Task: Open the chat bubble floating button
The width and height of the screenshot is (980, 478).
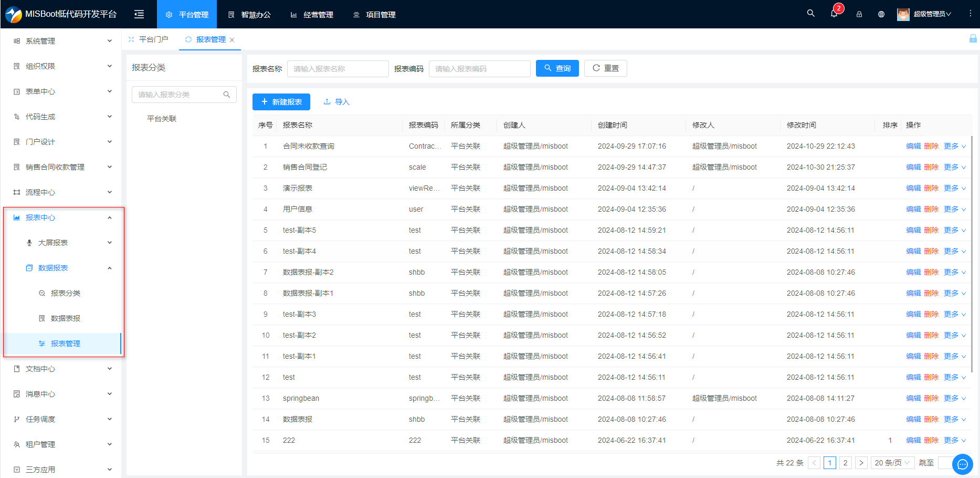Action: [x=963, y=464]
